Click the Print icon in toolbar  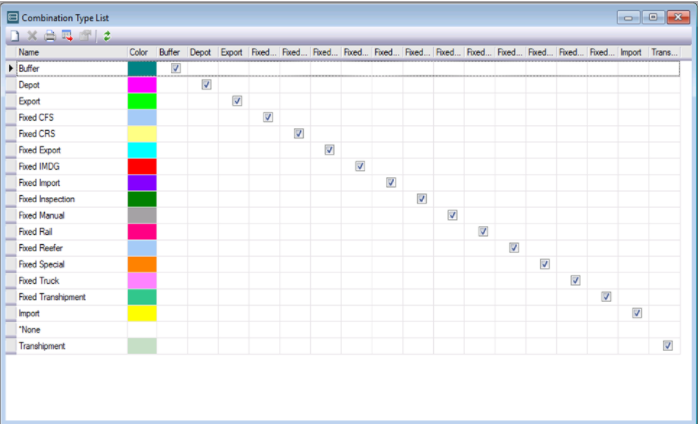(x=50, y=36)
